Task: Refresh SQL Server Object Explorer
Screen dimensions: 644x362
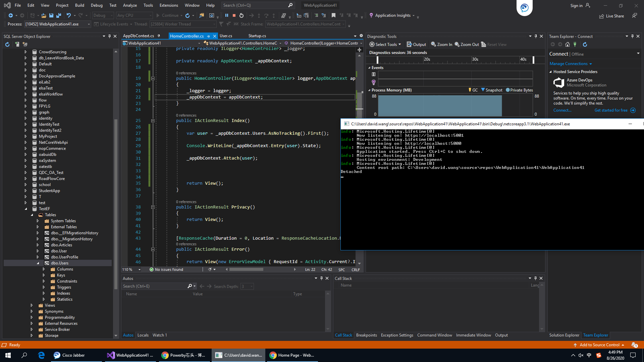Action: 7,44
